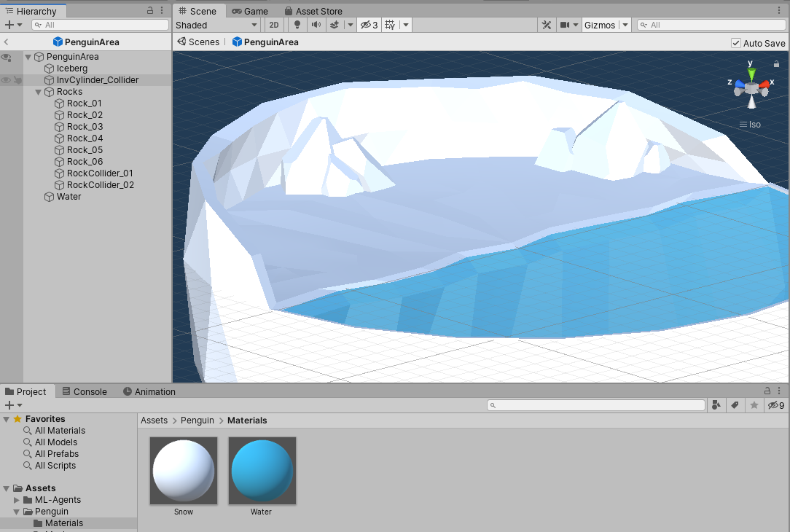The image size is (790, 532).
Task: Click Search by Label tag icon
Action: coord(735,405)
